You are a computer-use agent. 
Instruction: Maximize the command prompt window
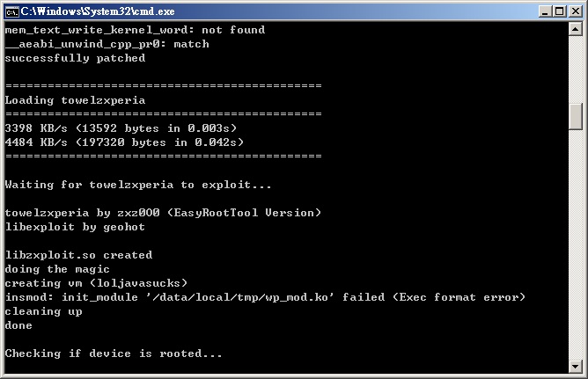(x=559, y=11)
